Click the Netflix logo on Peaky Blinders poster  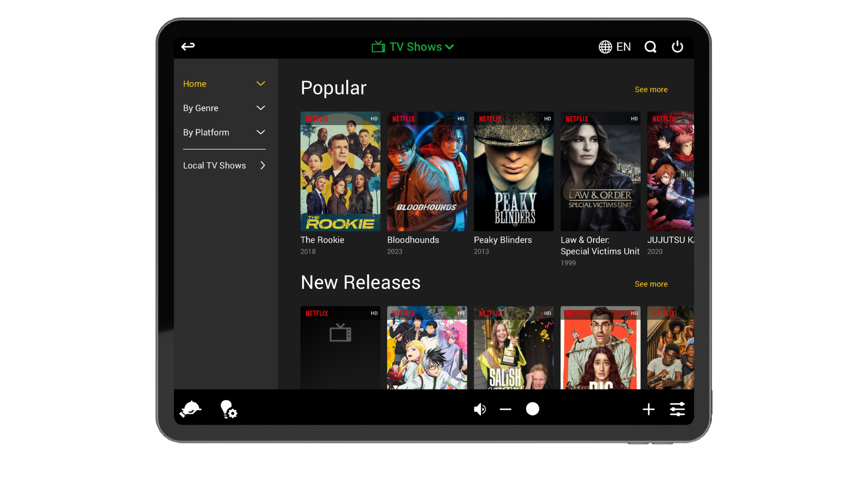click(x=490, y=119)
